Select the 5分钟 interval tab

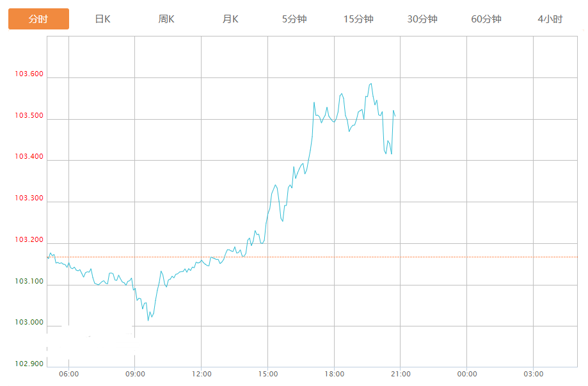[x=294, y=19]
